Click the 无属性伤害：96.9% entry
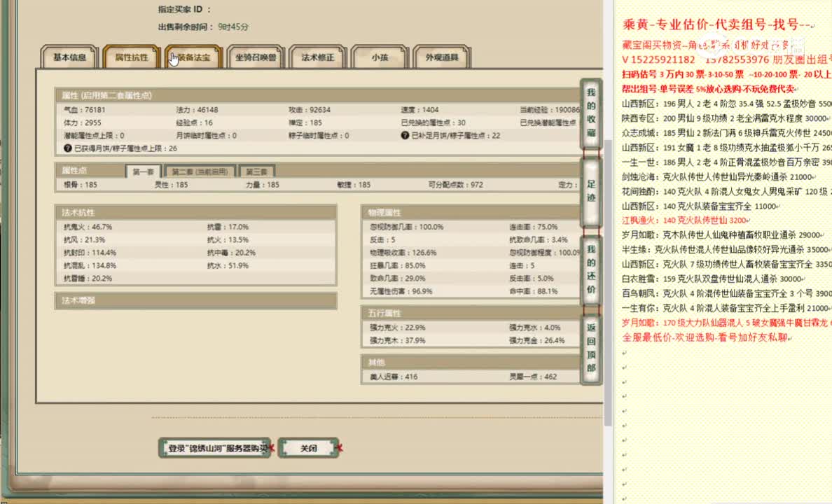832x504 pixels. pyautogui.click(x=401, y=291)
